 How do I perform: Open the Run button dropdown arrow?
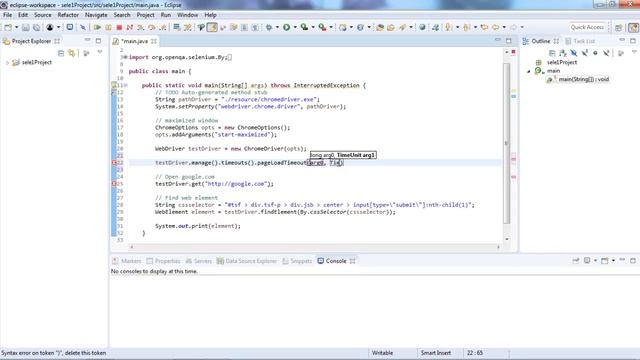[295, 27]
